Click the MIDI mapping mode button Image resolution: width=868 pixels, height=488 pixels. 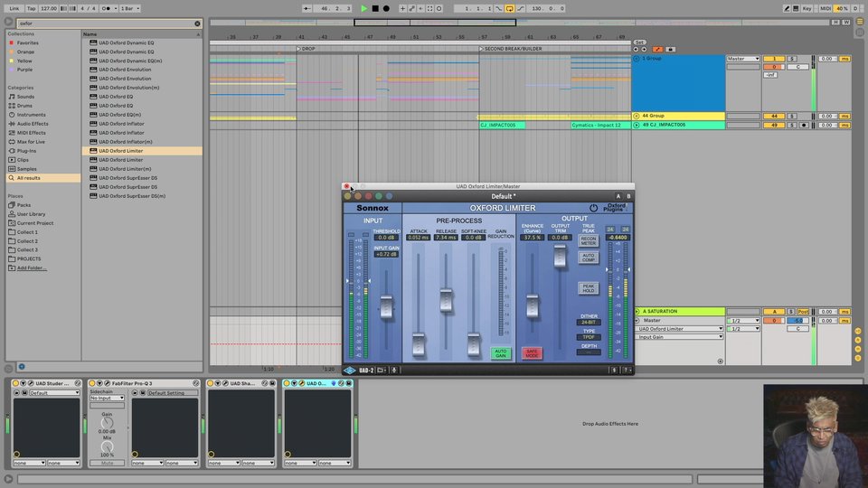coord(825,8)
